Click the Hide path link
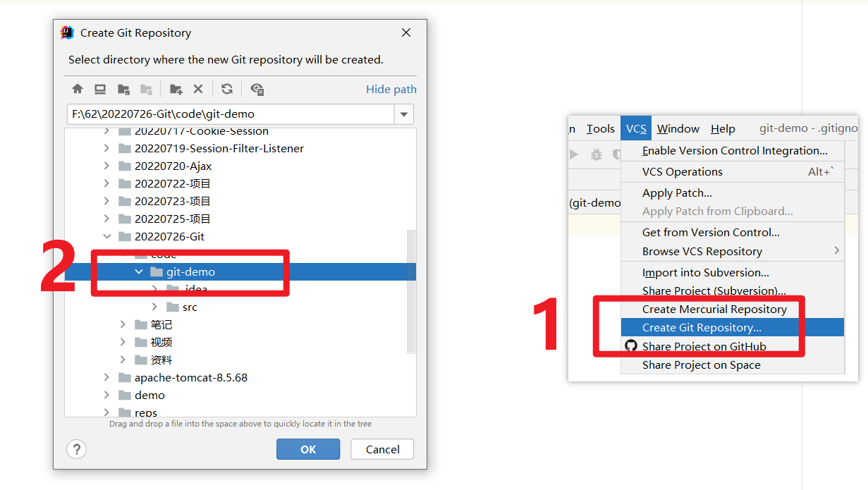This screenshot has height=490, width=868. click(x=391, y=89)
